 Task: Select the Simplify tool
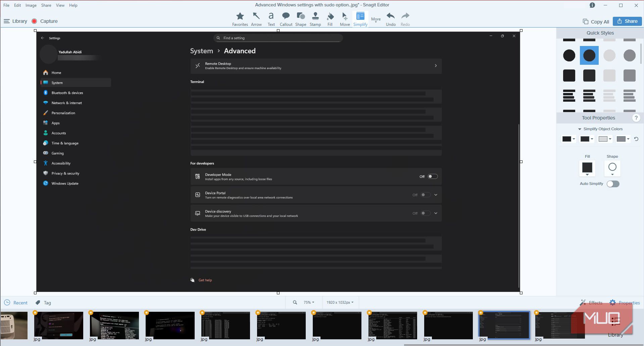[360, 19]
